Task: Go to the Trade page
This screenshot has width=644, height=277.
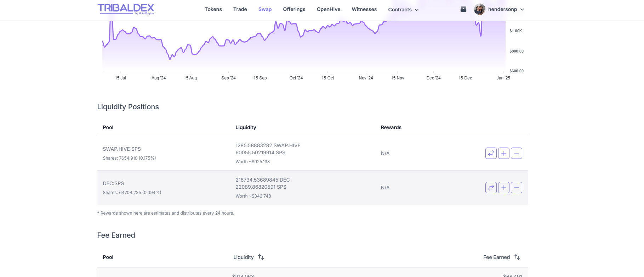Action: (240, 9)
